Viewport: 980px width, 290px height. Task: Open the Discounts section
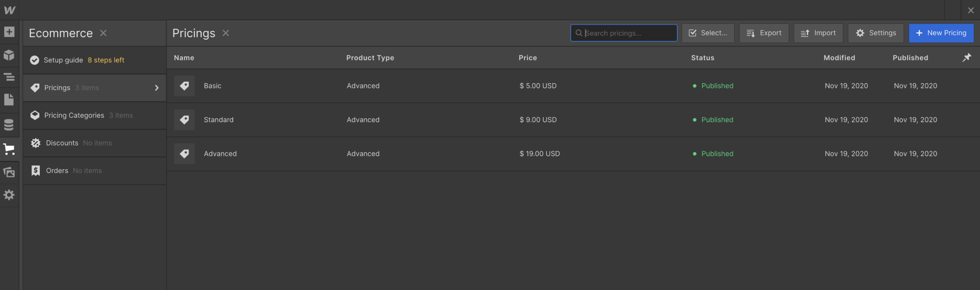click(x=62, y=143)
